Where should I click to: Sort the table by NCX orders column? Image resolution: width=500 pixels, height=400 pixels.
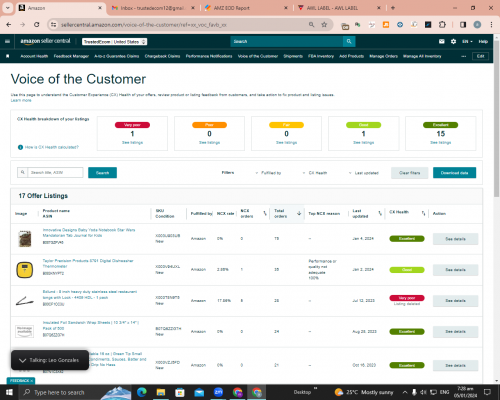point(265,213)
